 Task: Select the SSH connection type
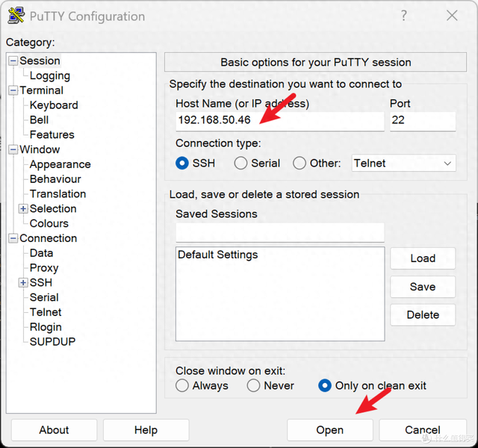point(182,163)
